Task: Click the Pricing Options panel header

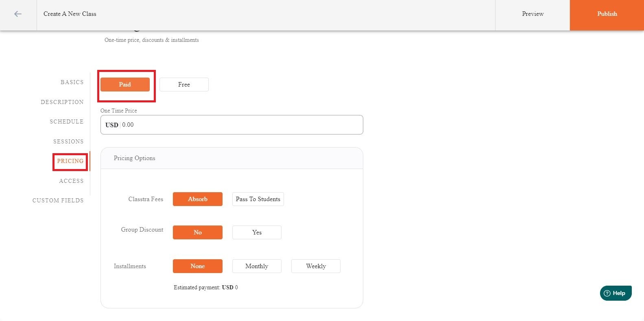Action: (x=232, y=158)
